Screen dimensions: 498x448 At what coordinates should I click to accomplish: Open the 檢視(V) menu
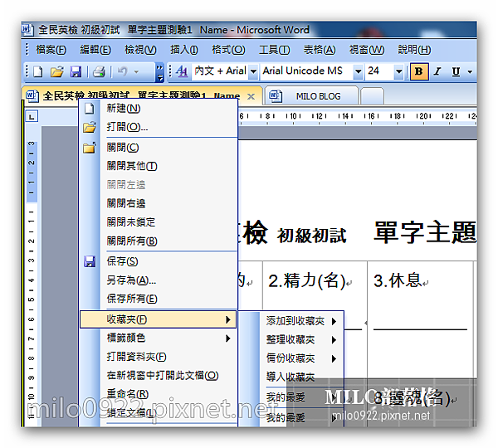pos(140,50)
